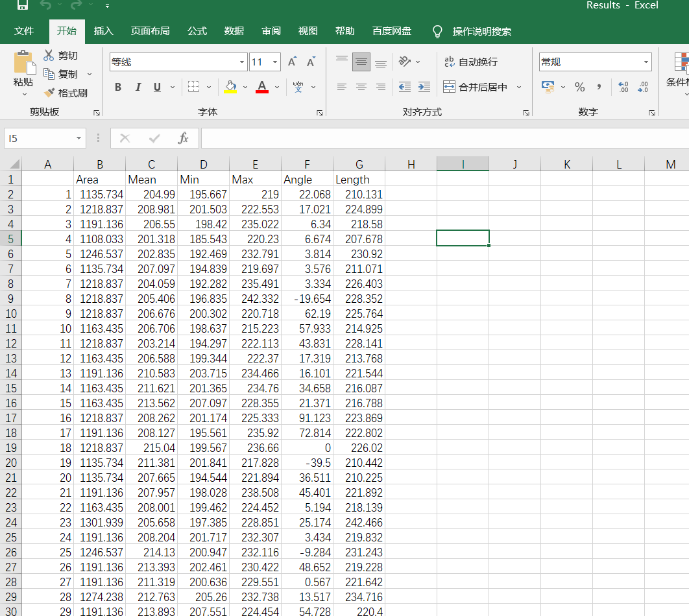The height and width of the screenshot is (616, 689).
Task: Expand fill color palette dropdown arrow
Action: [245, 87]
